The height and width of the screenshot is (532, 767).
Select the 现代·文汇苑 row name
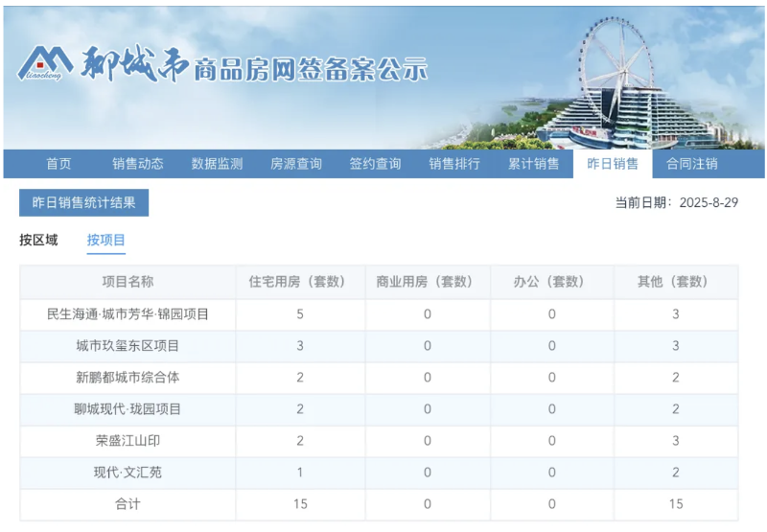coord(128,473)
